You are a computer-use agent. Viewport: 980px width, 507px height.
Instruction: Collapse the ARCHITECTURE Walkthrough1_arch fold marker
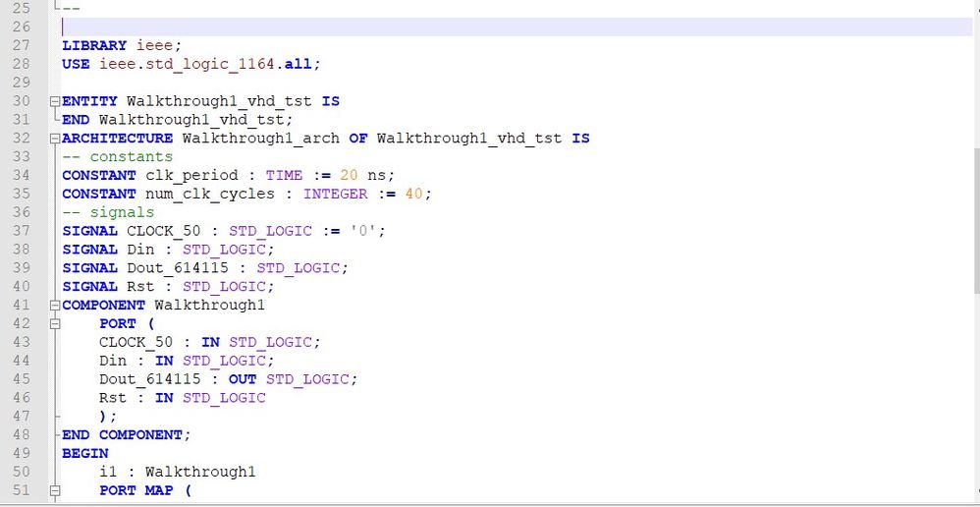pyautogui.click(x=55, y=139)
